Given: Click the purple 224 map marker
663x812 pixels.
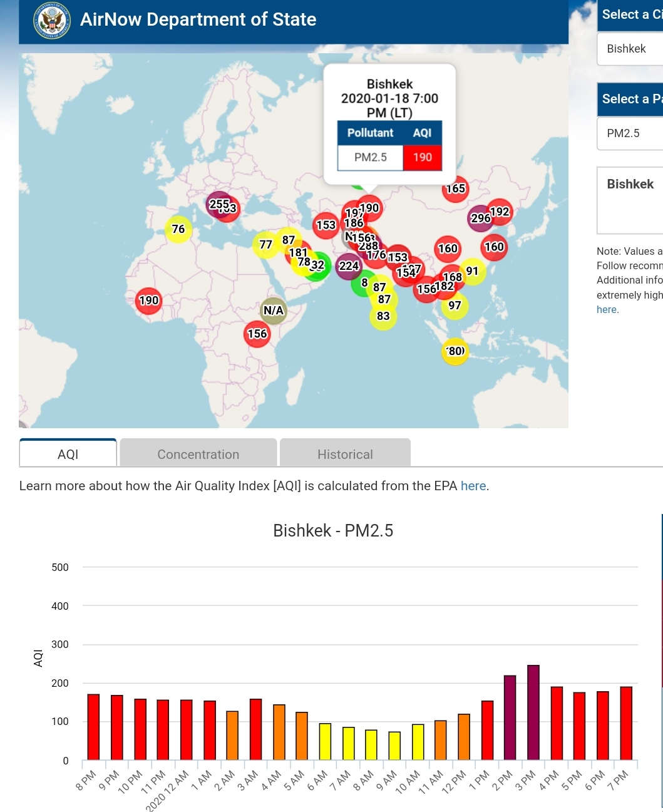Looking at the screenshot, I should pos(349,266).
